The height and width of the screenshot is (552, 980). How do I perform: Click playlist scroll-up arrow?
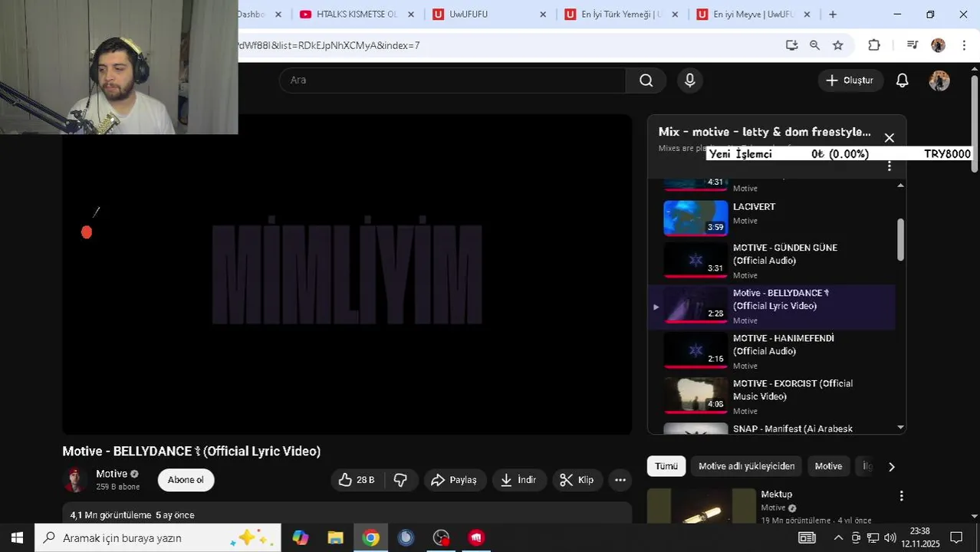coord(900,186)
